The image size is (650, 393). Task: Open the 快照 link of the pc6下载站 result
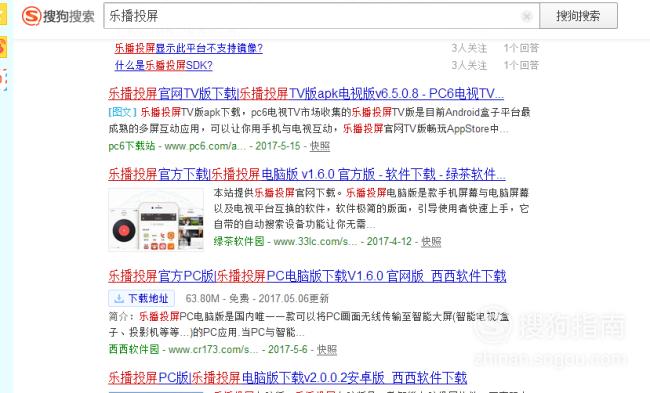320,146
